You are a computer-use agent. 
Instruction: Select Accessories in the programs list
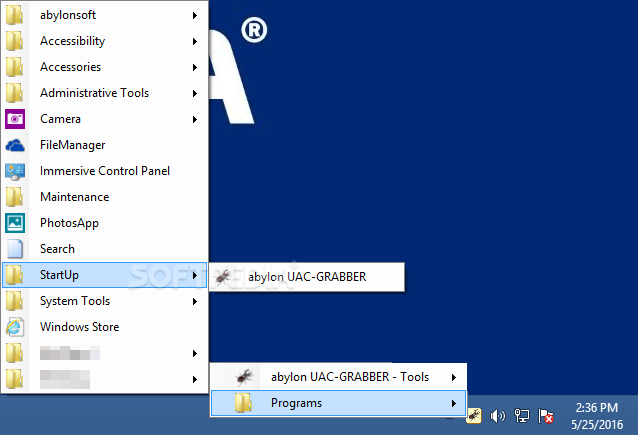105,67
